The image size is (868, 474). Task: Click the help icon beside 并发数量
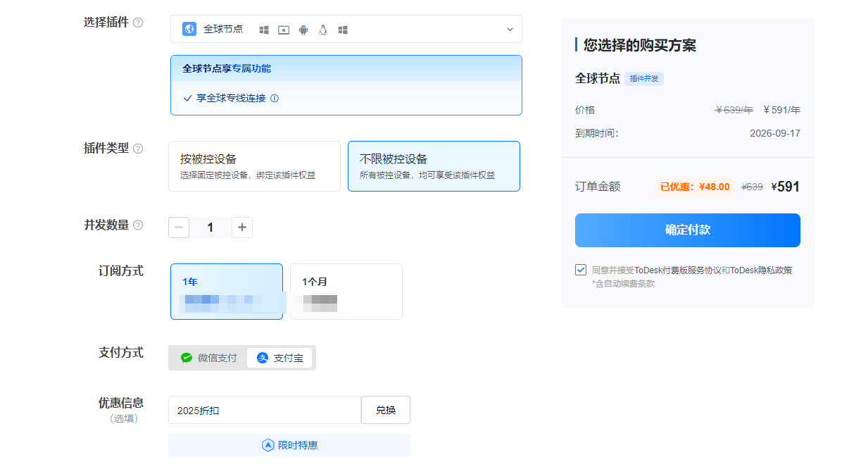[138, 225]
